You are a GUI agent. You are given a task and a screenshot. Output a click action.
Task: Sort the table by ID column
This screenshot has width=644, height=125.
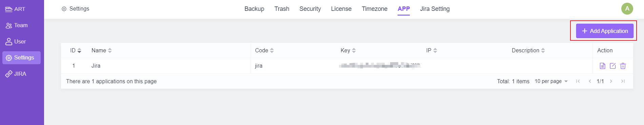pos(76,50)
